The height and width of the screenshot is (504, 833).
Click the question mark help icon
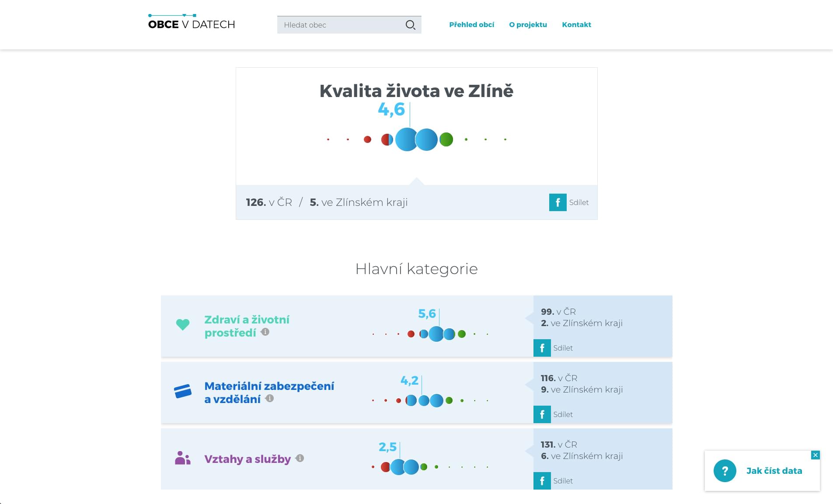click(x=725, y=471)
